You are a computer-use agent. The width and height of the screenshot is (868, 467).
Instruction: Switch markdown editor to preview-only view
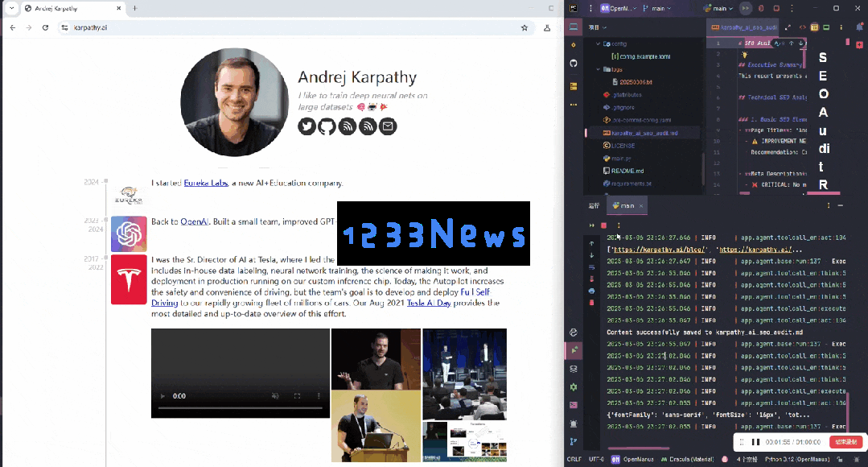826,27
